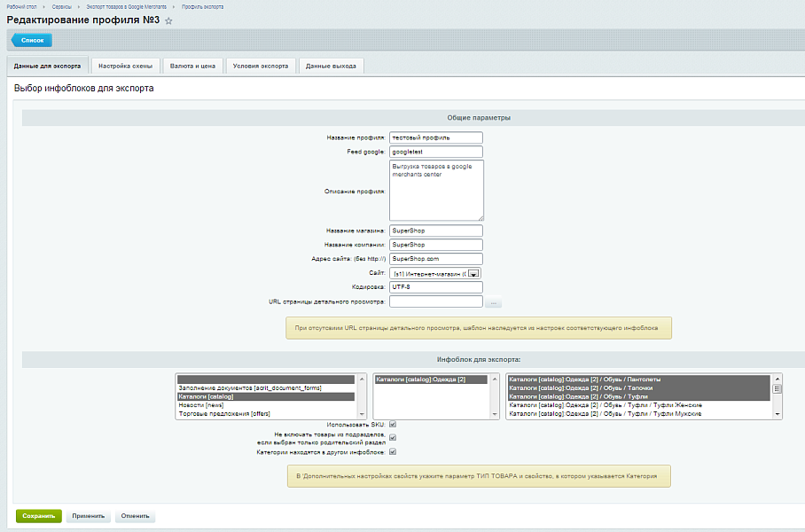Click the Применить button
This screenshot has width=805, height=532.
pos(89,516)
